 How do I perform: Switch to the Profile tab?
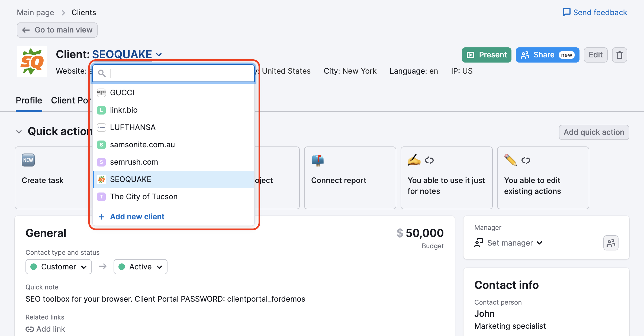29,100
